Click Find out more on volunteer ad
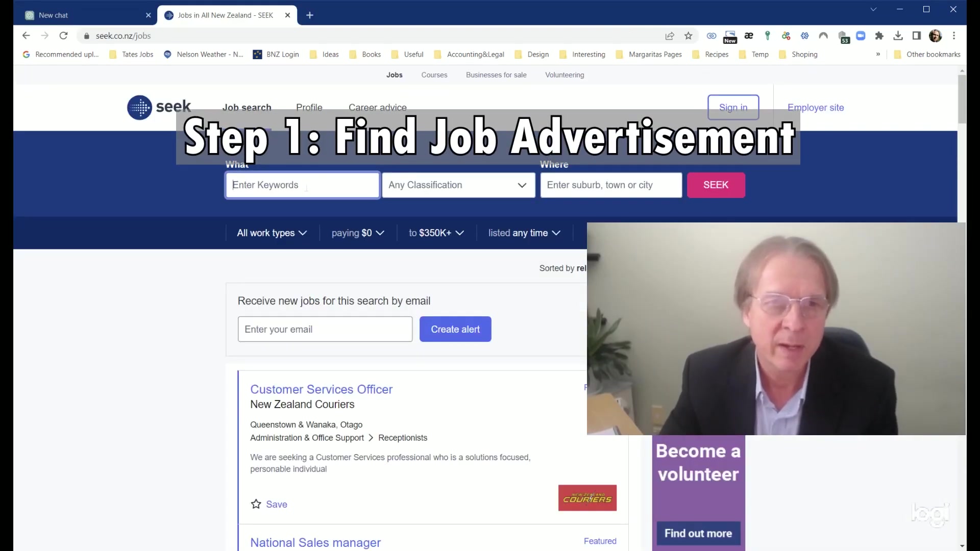Viewport: 980px width, 551px height. 698,534
